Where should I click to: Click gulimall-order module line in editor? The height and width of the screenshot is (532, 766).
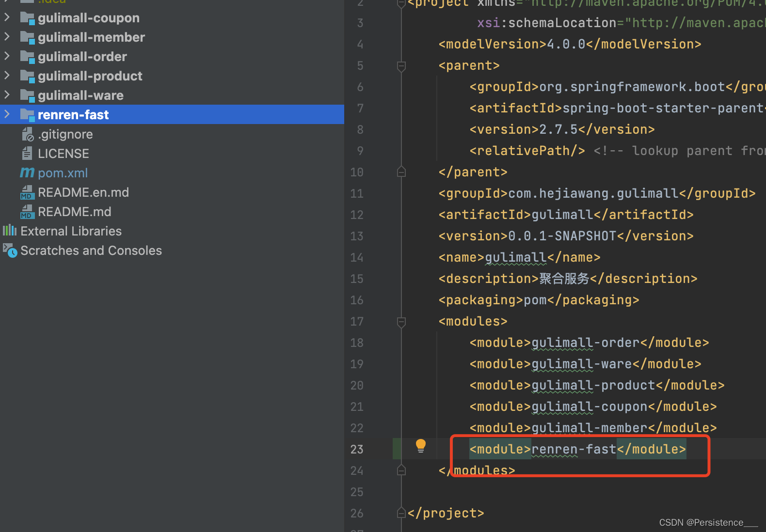[x=589, y=343]
